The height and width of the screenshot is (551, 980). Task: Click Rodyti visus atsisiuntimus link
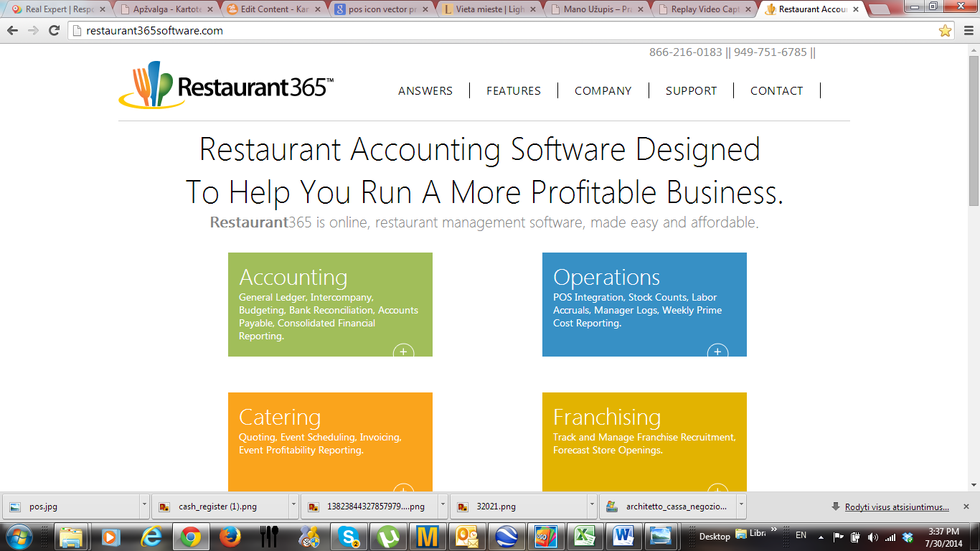pos(897,507)
